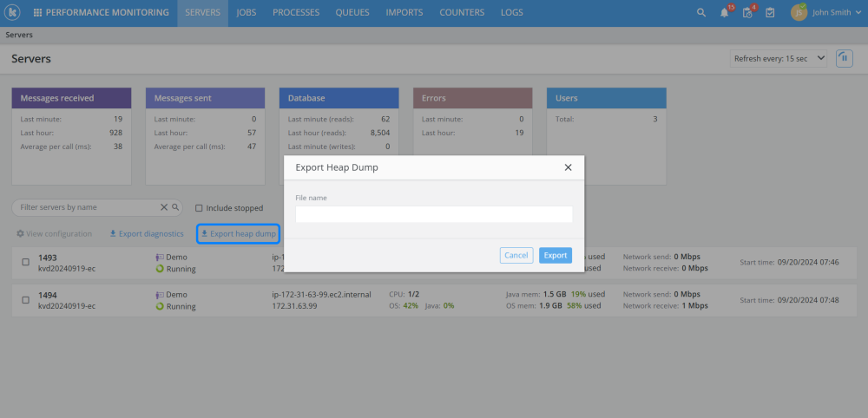868x418 pixels.
Task: Click Database last hour reads 8,504
Action: click(380, 133)
